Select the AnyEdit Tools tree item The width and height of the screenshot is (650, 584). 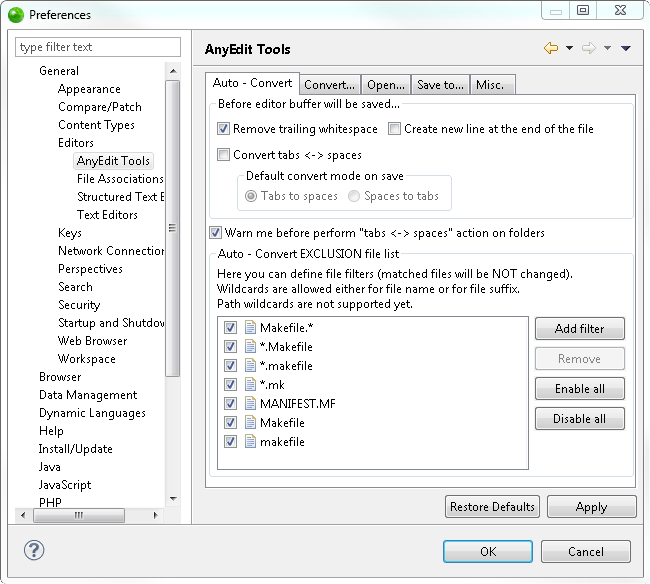coord(113,161)
